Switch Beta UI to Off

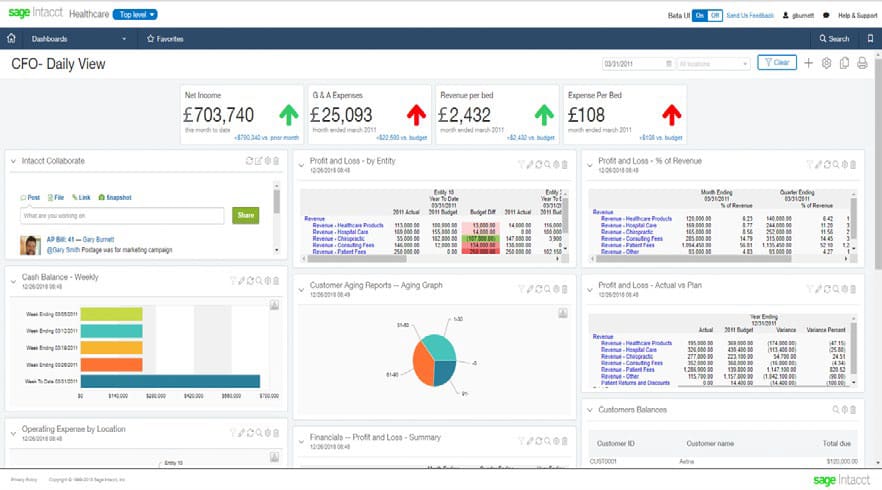(715, 15)
